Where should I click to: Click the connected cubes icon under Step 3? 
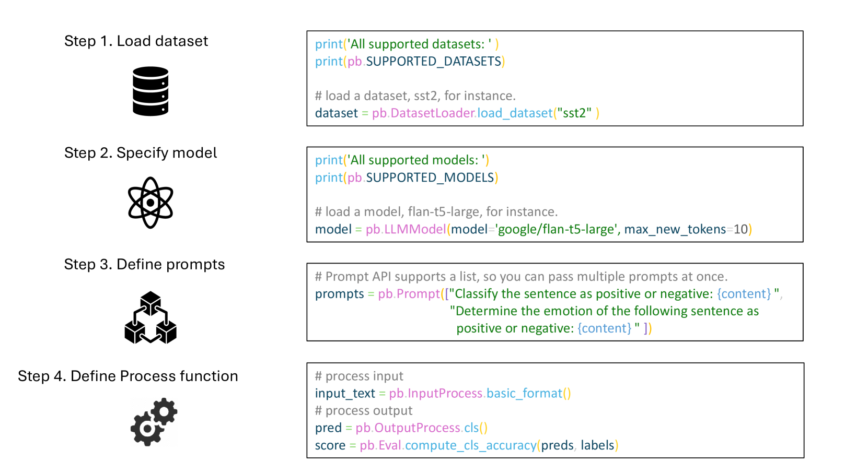(151, 317)
